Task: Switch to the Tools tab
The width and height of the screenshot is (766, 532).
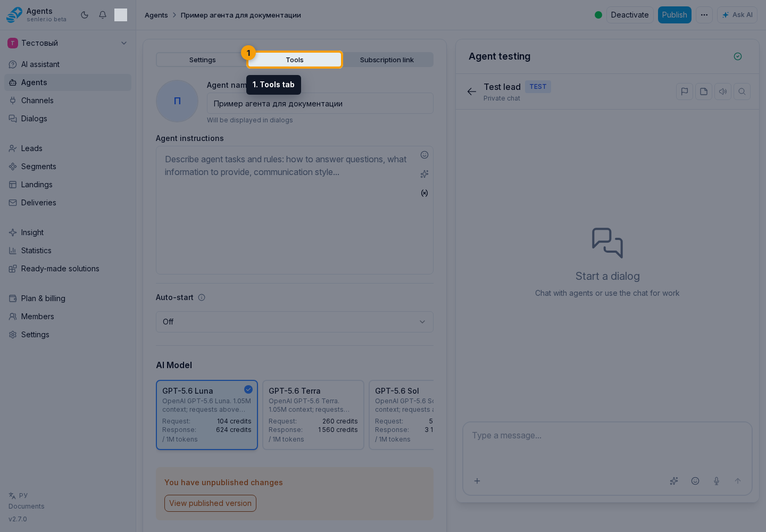Action: click(295, 60)
